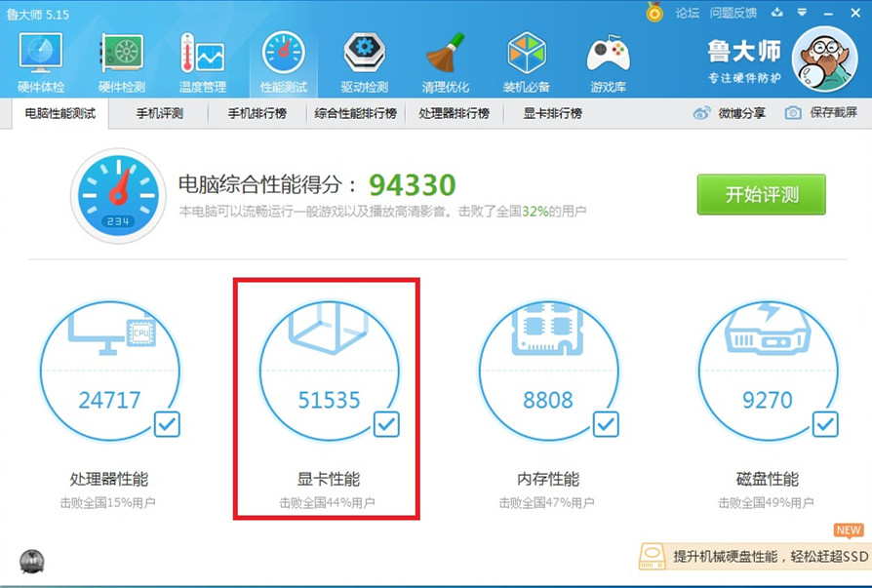Click the 保存截屏 camera icon
Screen dimensions: 872x588
coord(793,113)
